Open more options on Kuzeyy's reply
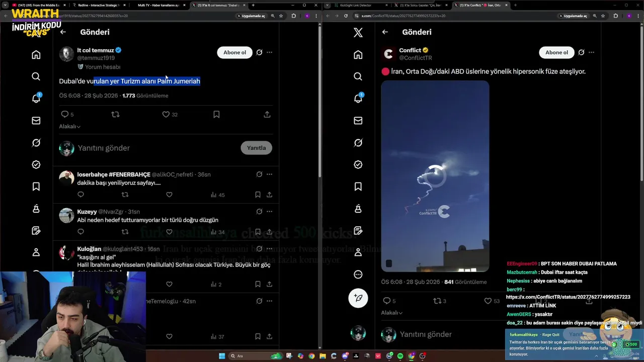The image size is (644, 362). coord(270,212)
